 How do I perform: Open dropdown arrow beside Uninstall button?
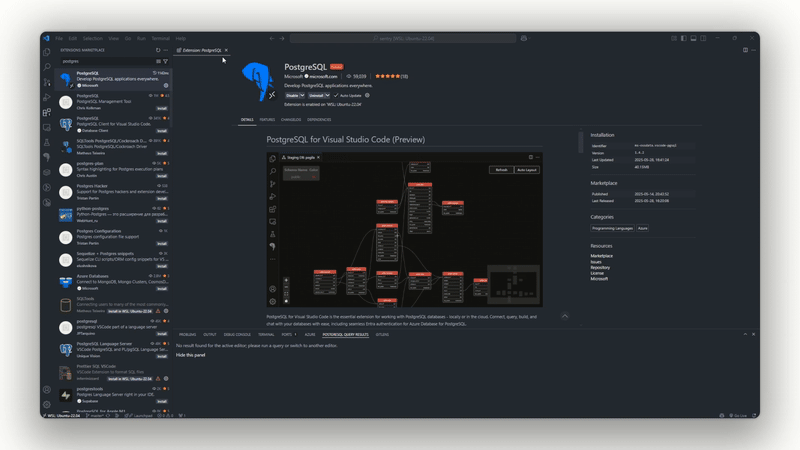(x=327, y=95)
